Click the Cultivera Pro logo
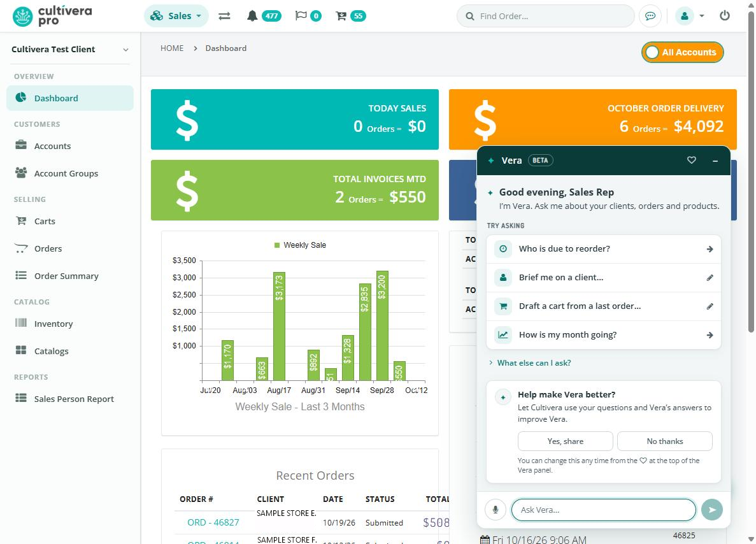The image size is (756, 544). coord(52,16)
